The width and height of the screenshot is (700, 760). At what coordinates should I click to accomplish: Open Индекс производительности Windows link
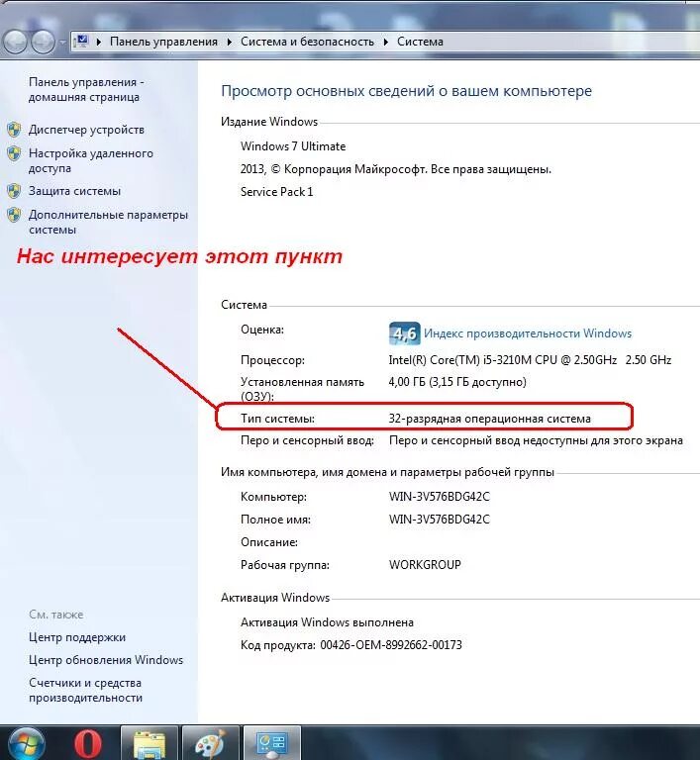tap(528, 332)
